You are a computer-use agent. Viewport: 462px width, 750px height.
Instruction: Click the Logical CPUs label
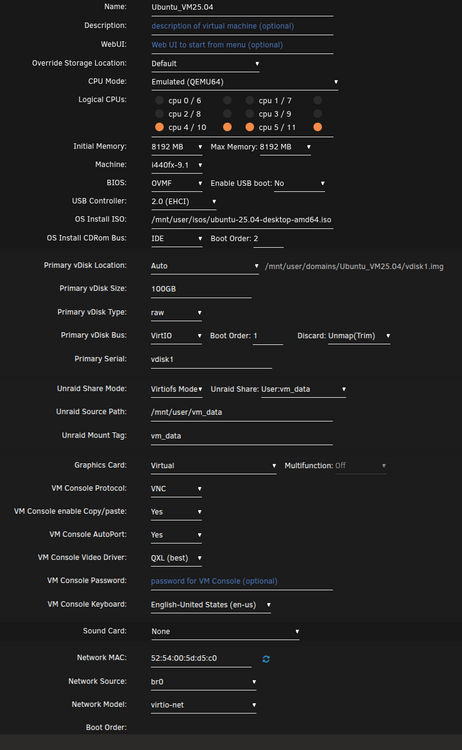102,99
